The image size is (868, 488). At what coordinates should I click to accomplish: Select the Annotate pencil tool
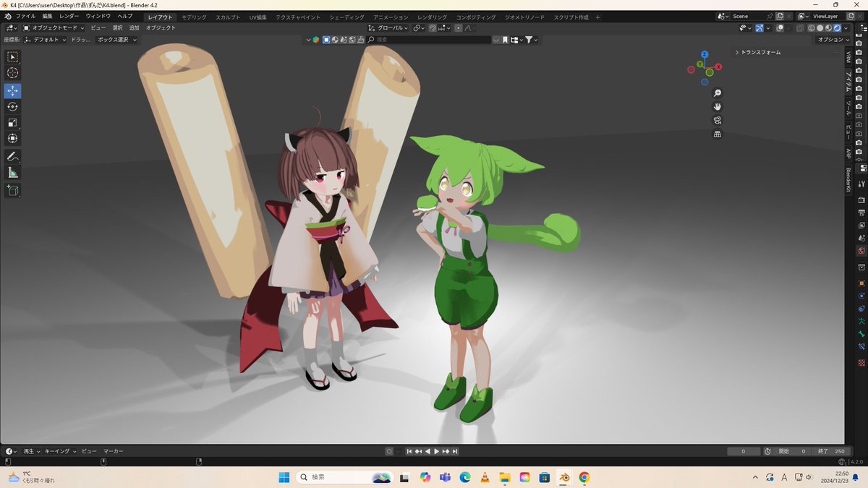(12, 157)
